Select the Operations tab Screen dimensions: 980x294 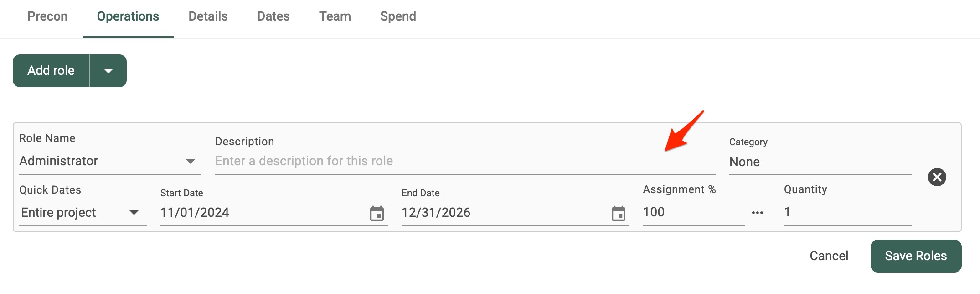128,16
